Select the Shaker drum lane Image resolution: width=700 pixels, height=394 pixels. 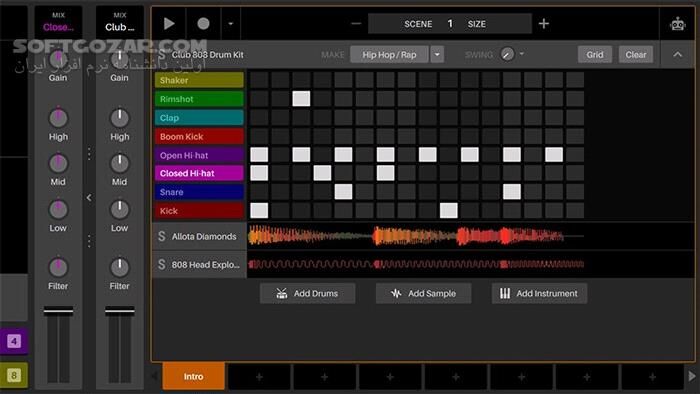click(x=199, y=80)
